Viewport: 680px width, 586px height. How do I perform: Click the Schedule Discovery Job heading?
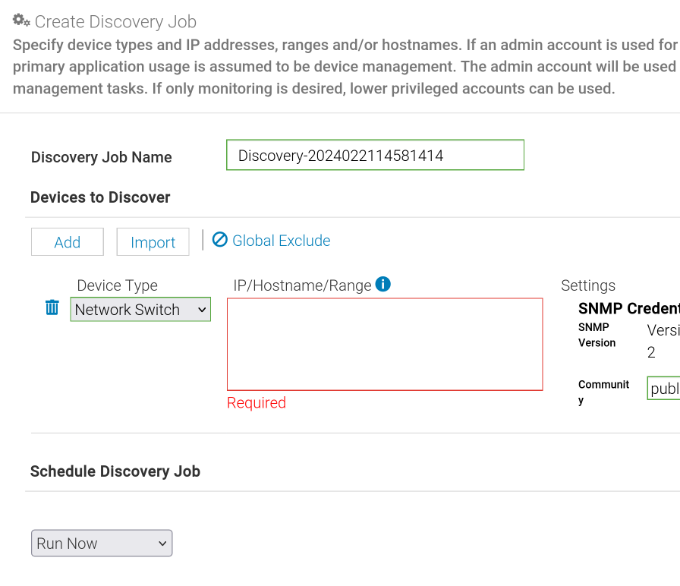click(x=115, y=471)
